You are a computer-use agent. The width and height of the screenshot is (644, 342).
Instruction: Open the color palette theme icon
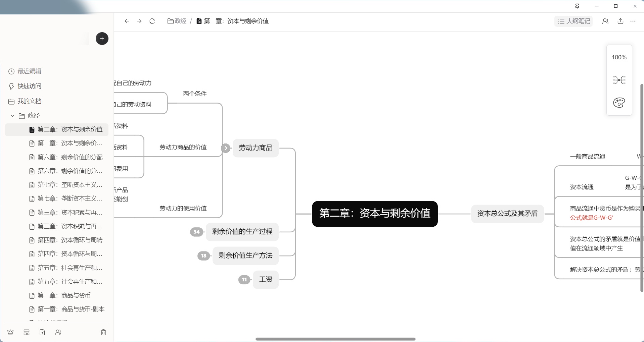pos(619,103)
